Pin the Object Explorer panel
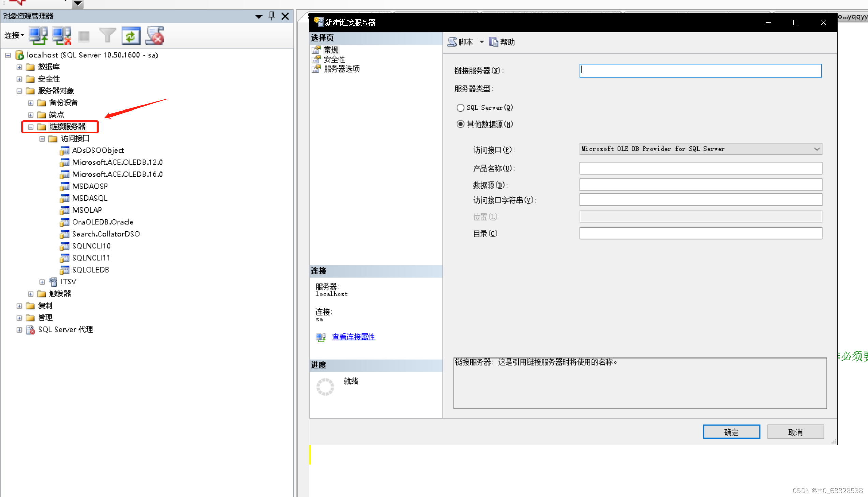The image size is (868, 497). [271, 16]
